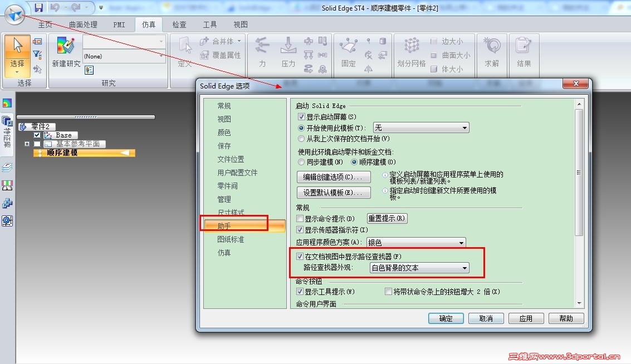Click the 边大小 edge size icon

tap(434, 41)
